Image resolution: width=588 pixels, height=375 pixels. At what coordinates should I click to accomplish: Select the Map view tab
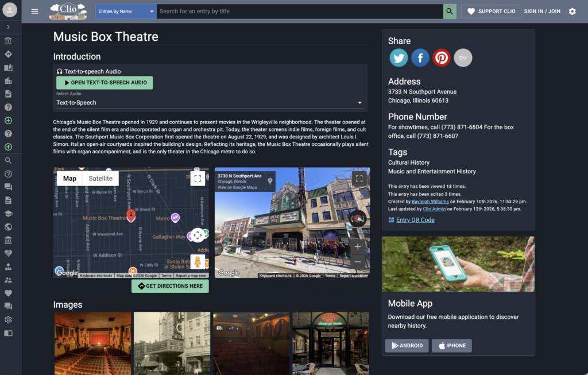[x=69, y=178]
